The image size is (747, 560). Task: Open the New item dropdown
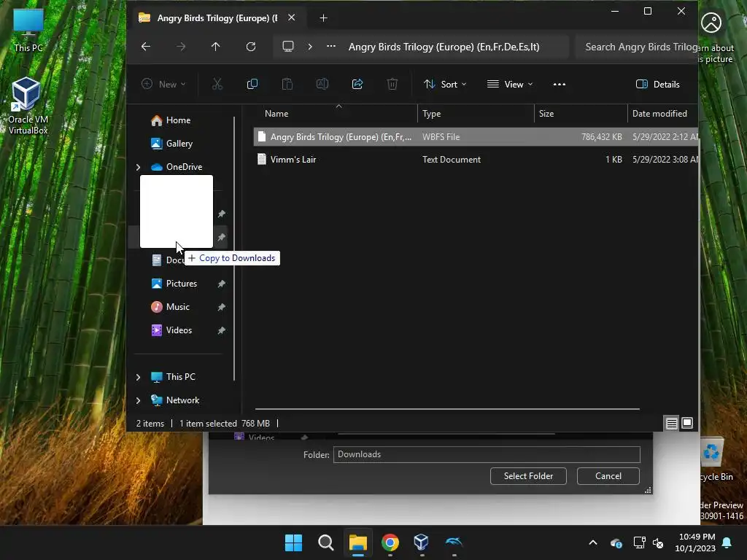point(163,85)
